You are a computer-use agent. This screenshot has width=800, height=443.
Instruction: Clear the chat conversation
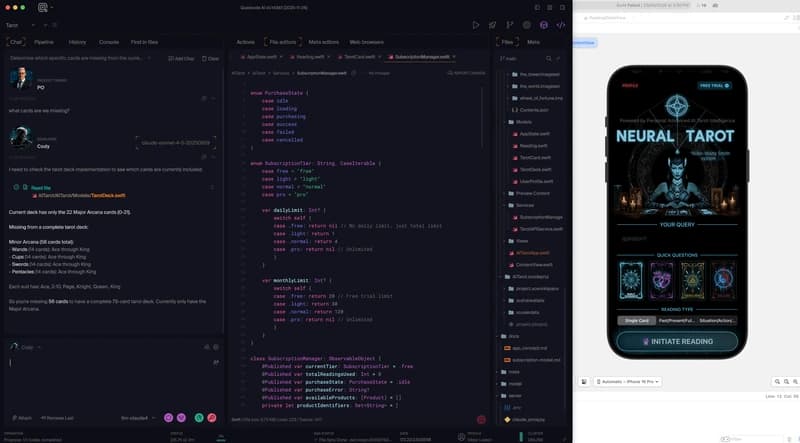click(x=210, y=59)
